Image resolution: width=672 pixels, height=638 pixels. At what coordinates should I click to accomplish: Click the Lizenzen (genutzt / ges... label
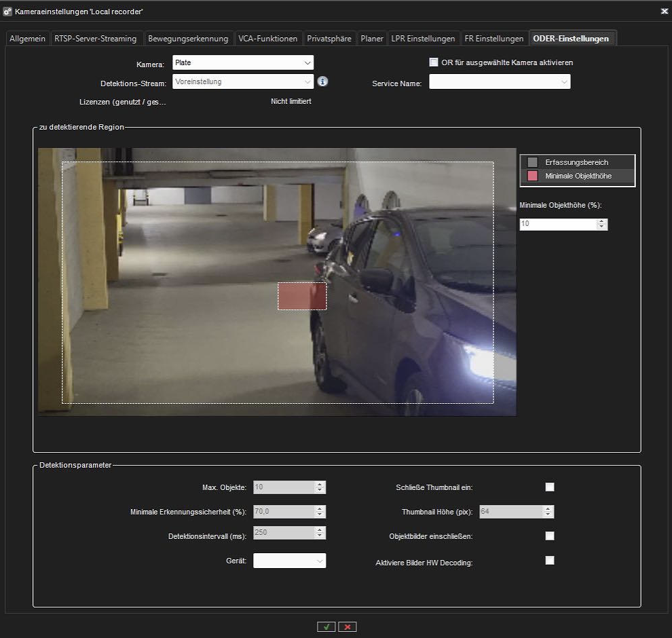click(123, 102)
